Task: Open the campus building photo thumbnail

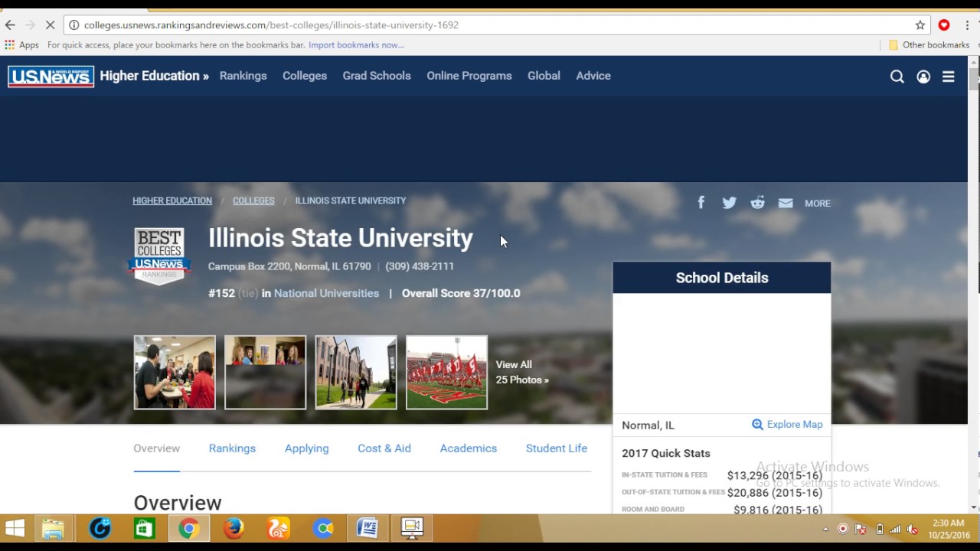Action: [x=356, y=373]
